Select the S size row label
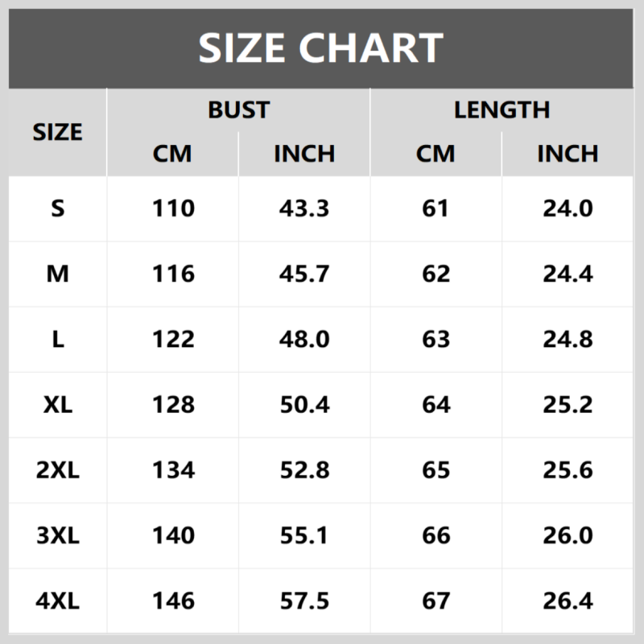This screenshot has height=644, width=644. coord(58,208)
